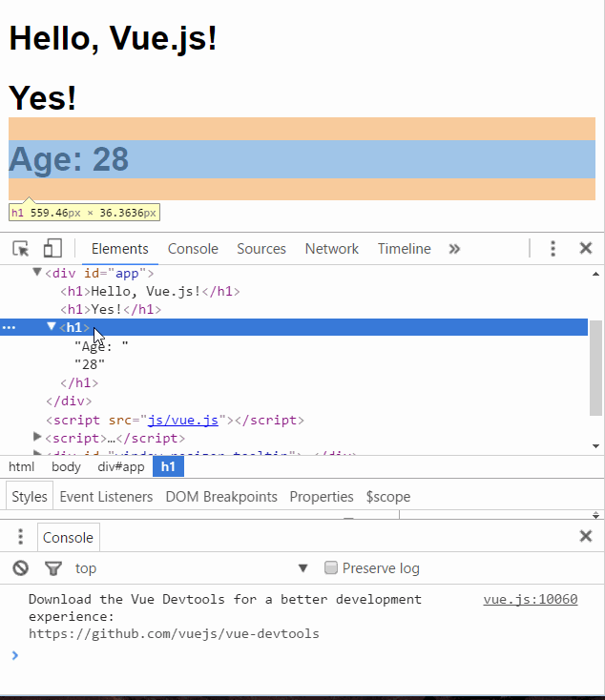The image size is (605, 700).
Task: Open the vue.js:10060 source link
Action: (530, 600)
